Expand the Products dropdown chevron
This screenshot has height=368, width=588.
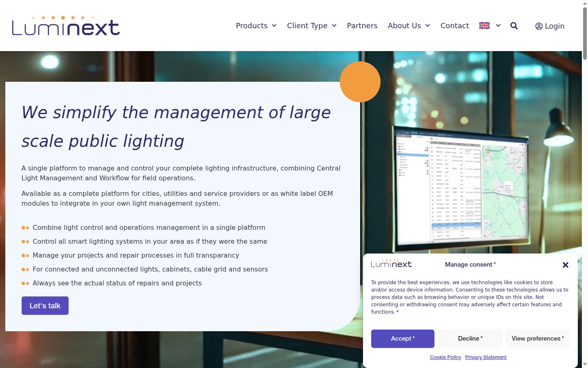274,26
